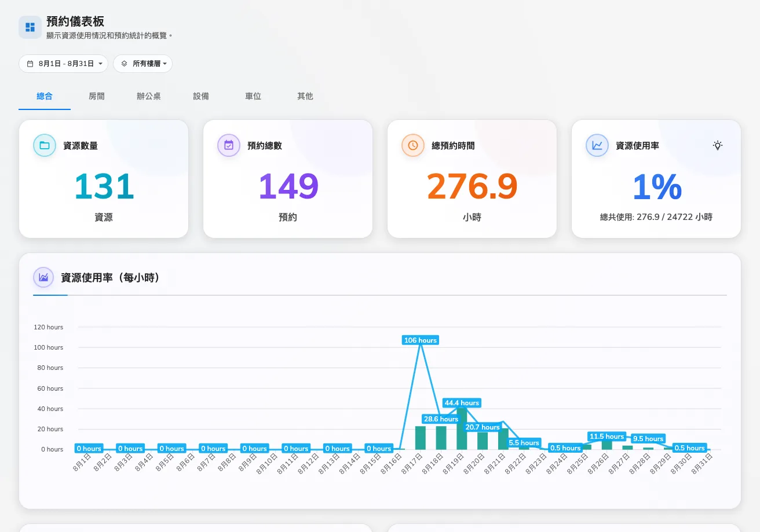Click the 106 hours data label
Screen dimensions: 760x532
pyautogui.click(x=421, y=340)
